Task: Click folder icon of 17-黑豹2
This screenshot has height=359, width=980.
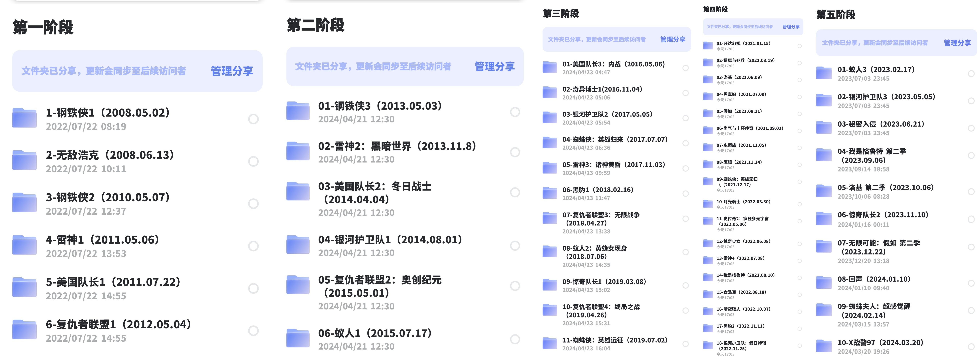Action: 708,328
